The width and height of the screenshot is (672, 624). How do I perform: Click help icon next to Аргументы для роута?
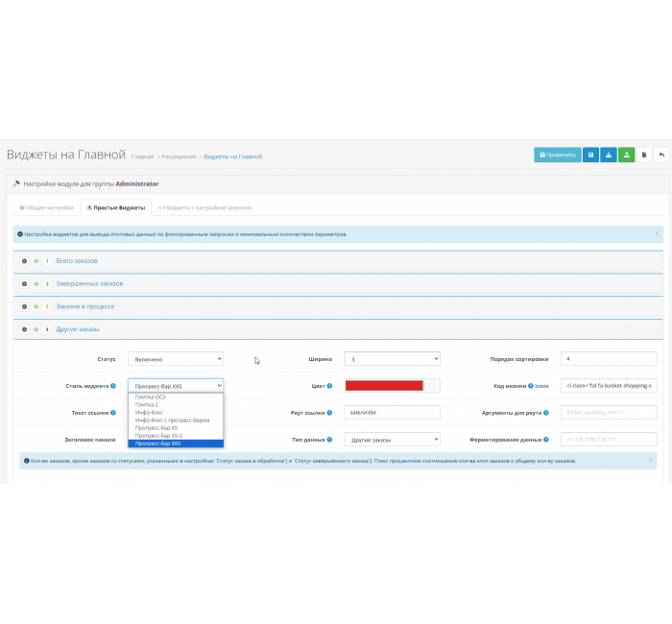click(x=546, y=413)
